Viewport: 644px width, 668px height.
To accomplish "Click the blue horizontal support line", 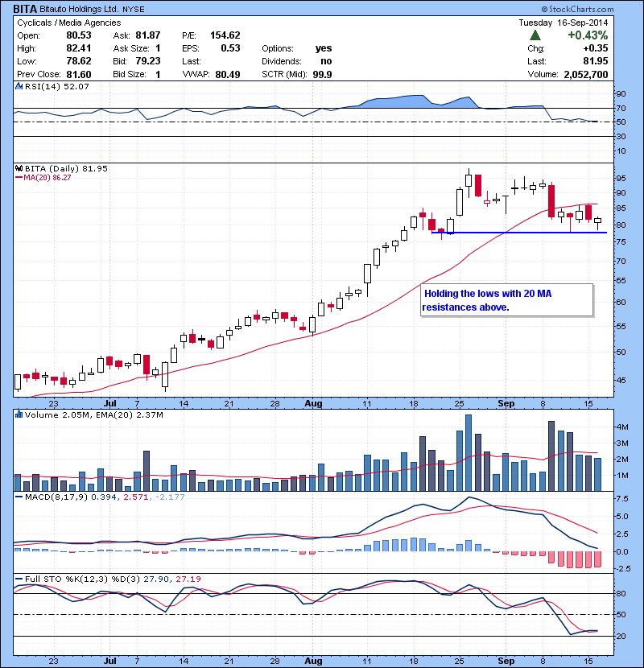I will [519, 233].
